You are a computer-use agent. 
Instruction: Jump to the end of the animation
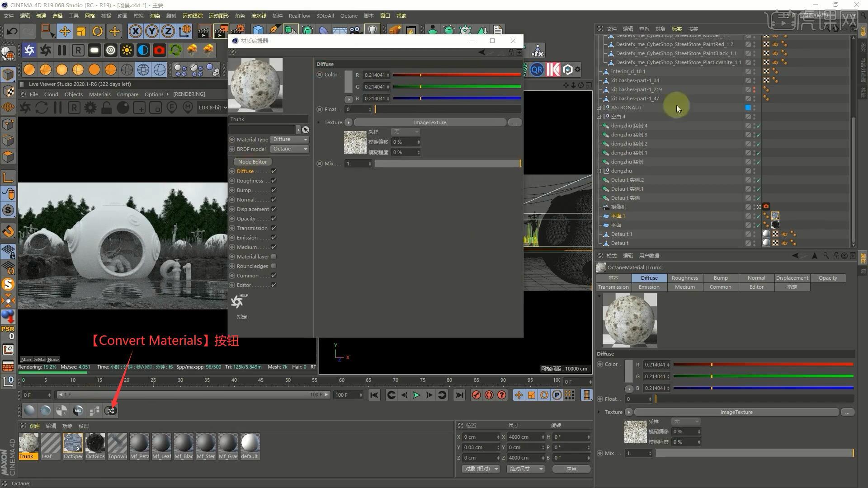459,395
